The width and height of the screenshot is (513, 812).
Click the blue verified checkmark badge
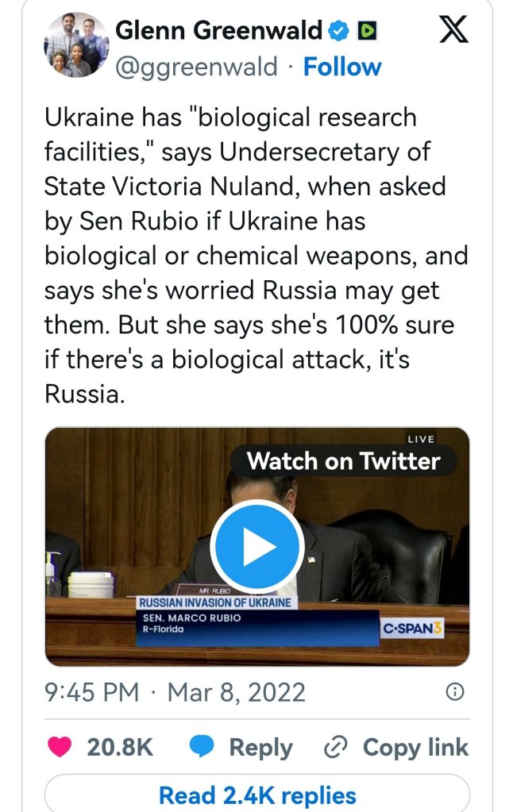338,31
